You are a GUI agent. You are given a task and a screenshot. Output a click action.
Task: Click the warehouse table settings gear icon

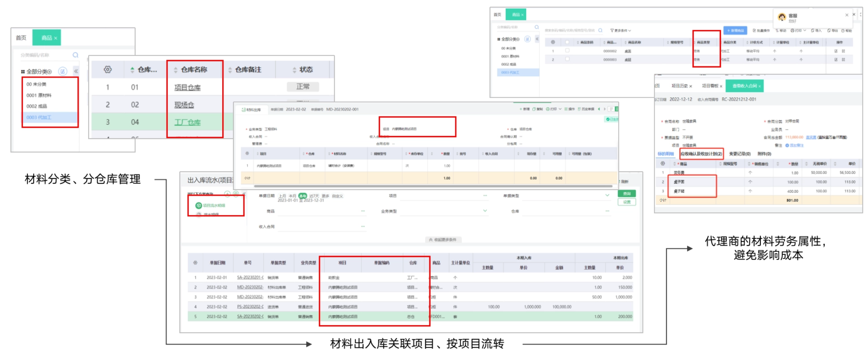pos(108,70)
